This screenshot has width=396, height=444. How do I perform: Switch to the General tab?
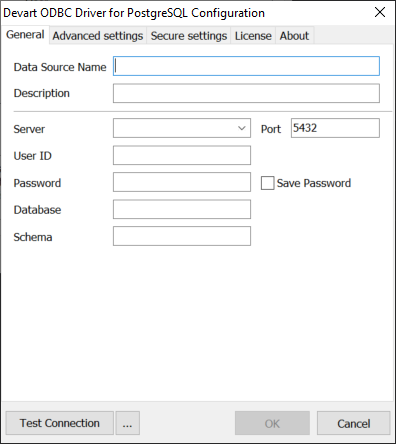(25, 35)
